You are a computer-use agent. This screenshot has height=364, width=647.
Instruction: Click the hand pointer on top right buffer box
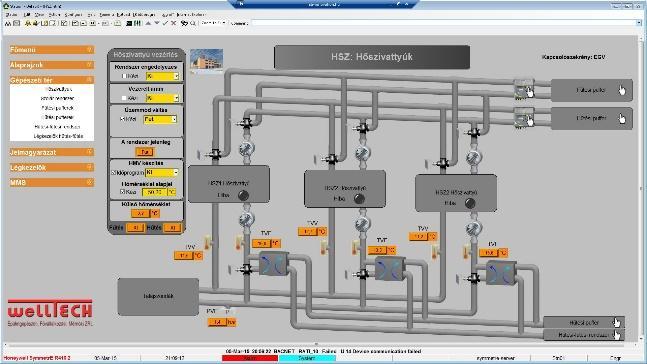click(622, 90)
